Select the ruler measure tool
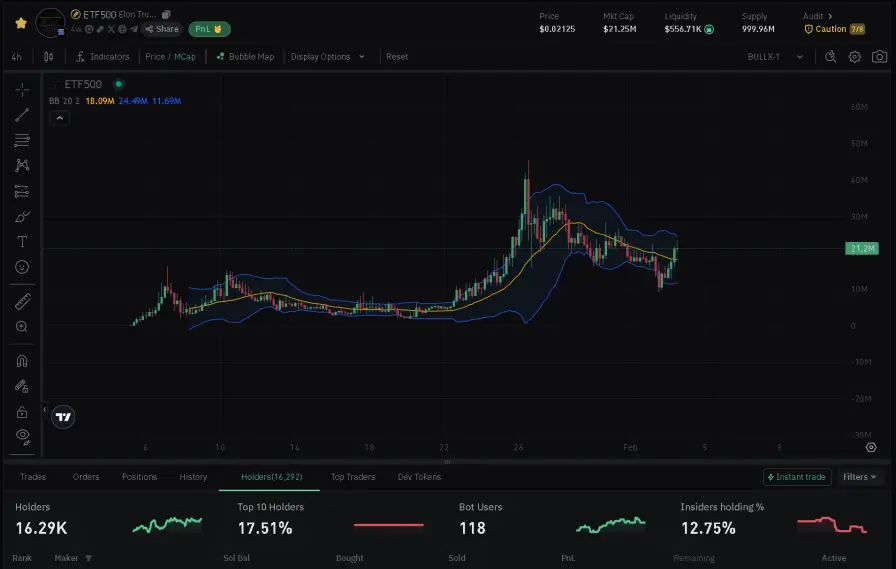The image size is (896, 569). (x=22, y=301)
